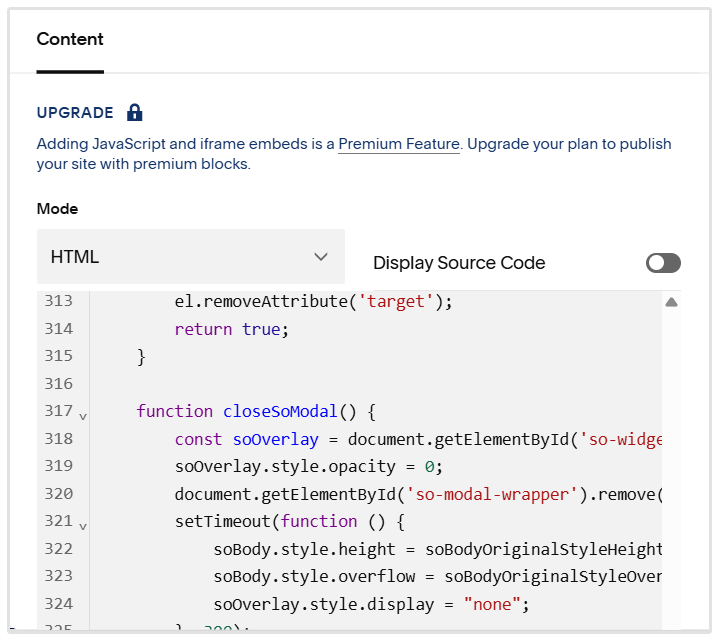Click the soBody.style.height assignment line
The image size is (719, 641).
tap(437, 549)
